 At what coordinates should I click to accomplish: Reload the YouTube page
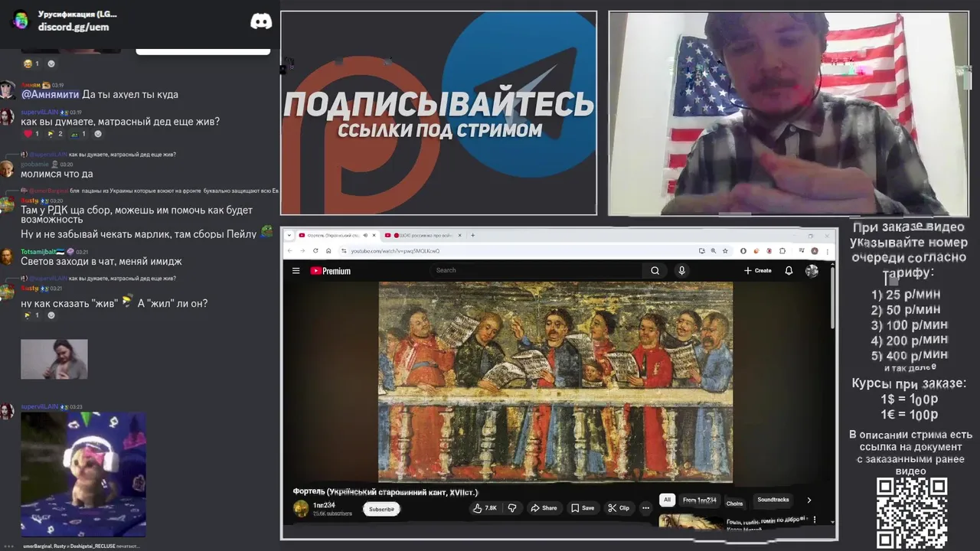click(315, 250)
